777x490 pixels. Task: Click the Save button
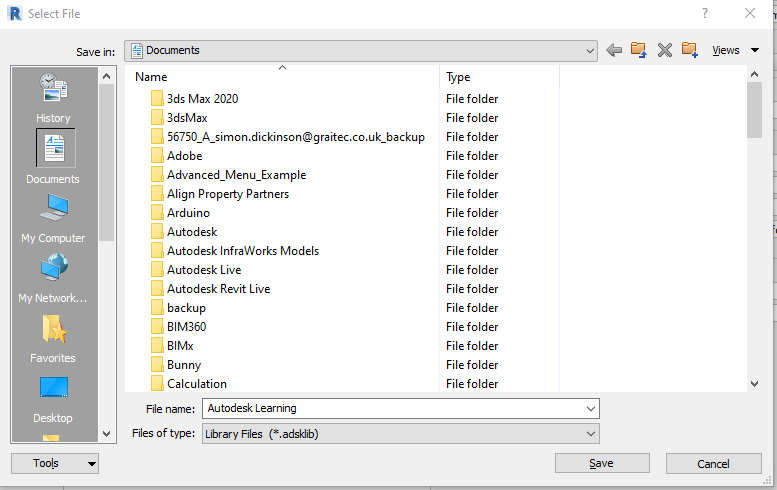(602, 463)
